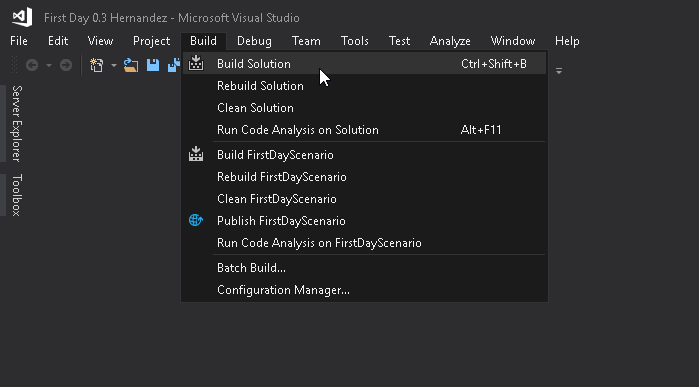Click the Navigate Forward arrow icon

(x=66, y=65)
